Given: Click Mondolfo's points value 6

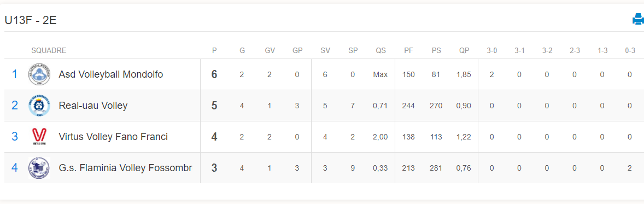Looking at the screenshot, I should 214,74.
